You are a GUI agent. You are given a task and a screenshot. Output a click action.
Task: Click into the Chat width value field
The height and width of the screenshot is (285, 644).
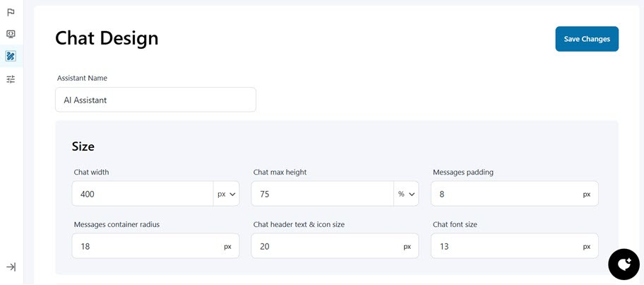tap(143, 194)
